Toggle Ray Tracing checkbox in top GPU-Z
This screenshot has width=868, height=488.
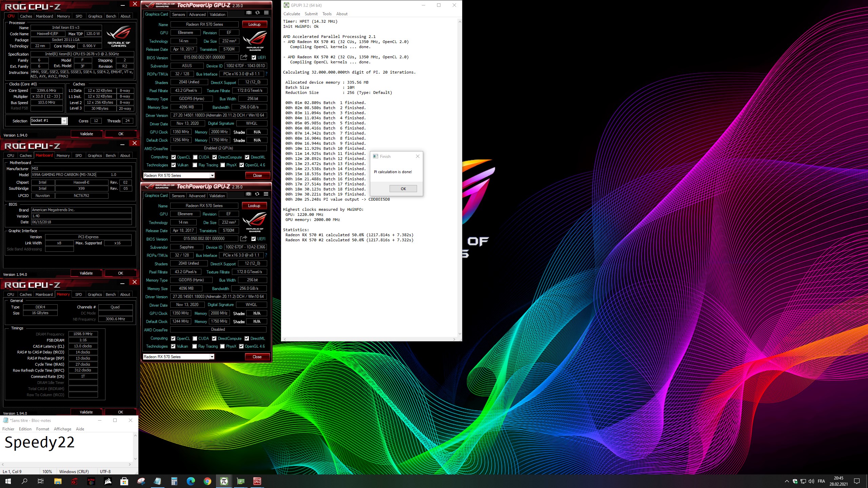tap(195, 165)
